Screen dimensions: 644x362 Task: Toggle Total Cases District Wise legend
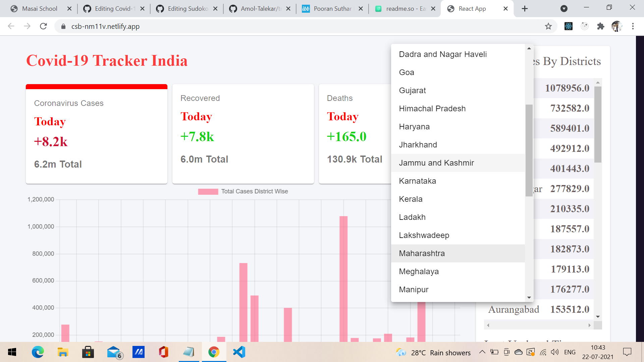click(x=243, y=191)
